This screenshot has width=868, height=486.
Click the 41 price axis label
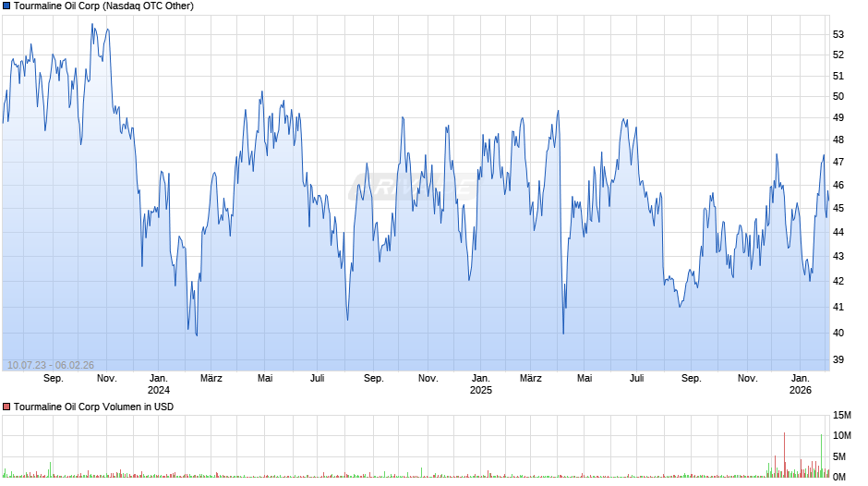tap(838, 307)
